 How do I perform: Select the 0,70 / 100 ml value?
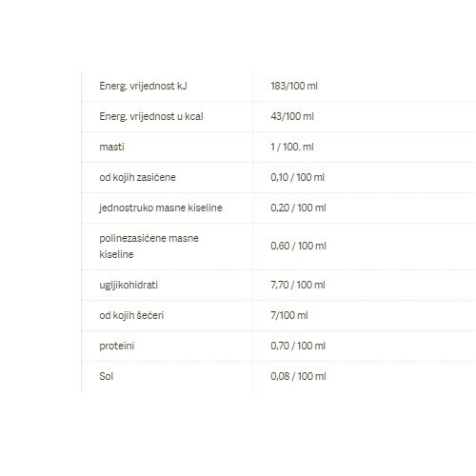pos(298,346)
